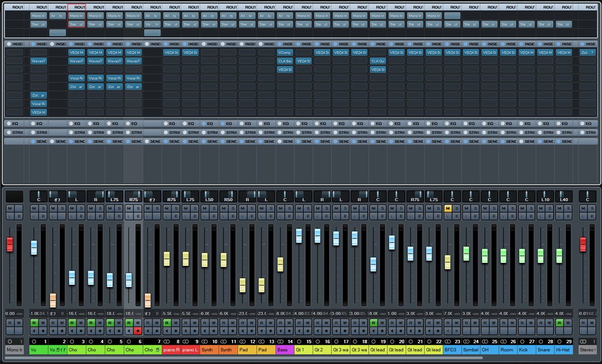The height and width of the screenshot is (364, 602).
Task: Open the WavesTune insert on Vo channel
Action: [x=38, y=61]
